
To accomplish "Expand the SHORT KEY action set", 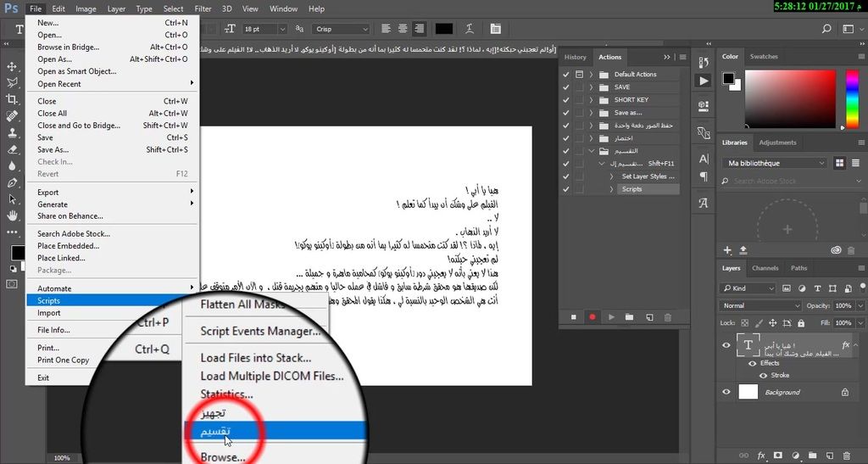I will point(591,99).
